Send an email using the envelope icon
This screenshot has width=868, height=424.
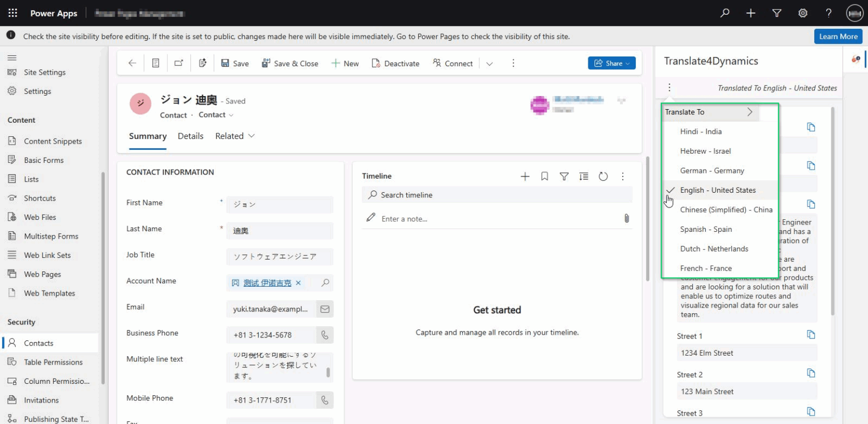(324, 309)
